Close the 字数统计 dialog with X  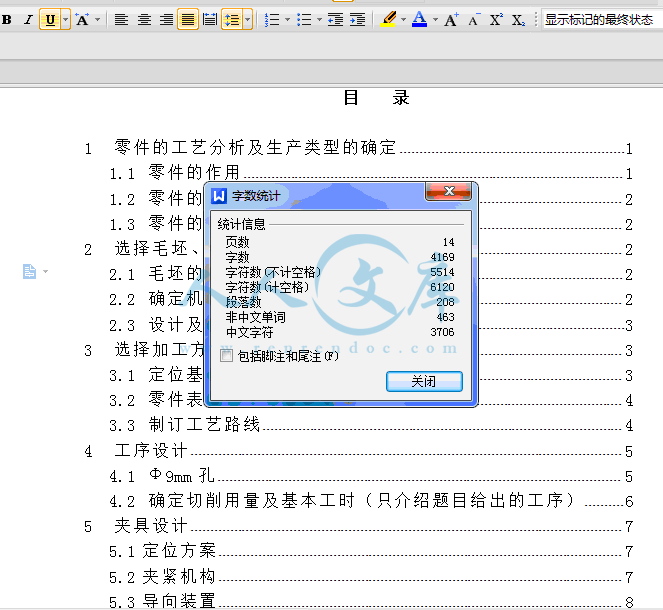(448, 191)
